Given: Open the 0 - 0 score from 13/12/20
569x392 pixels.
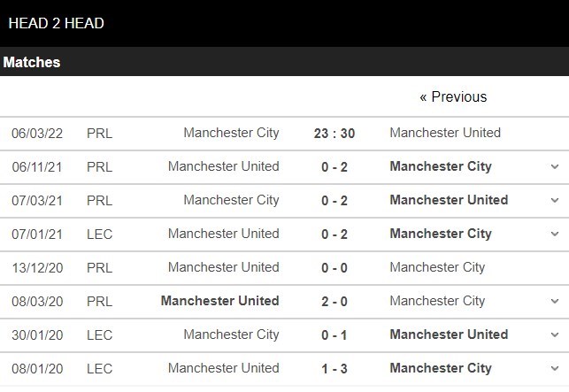Looking at the screenshot, I should pos(334,267).
